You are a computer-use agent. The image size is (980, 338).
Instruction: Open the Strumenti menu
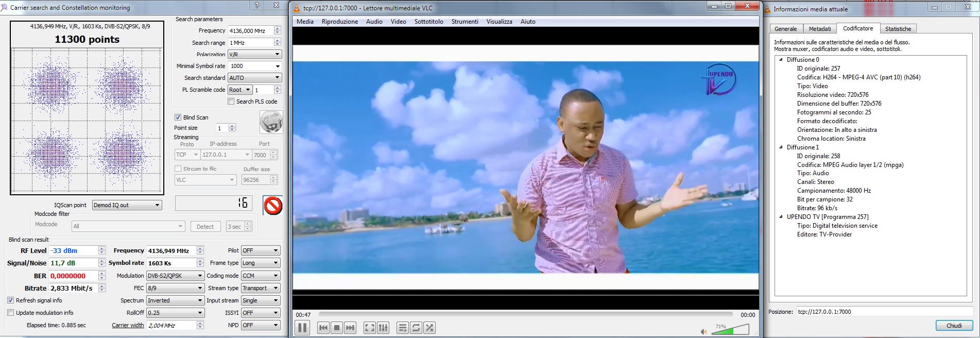click(465, 22)
